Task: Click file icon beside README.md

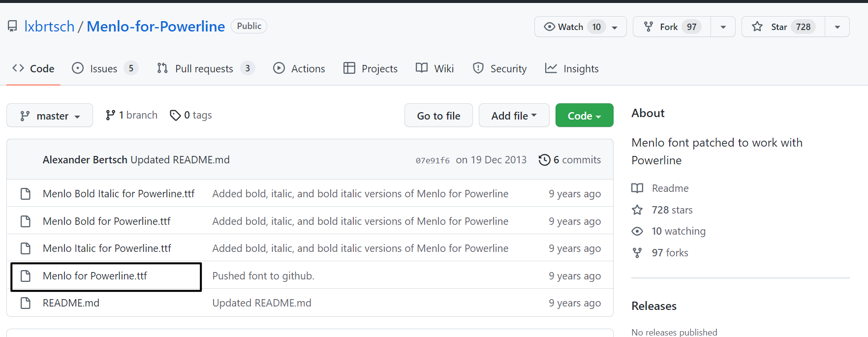Action: [26, 303]
